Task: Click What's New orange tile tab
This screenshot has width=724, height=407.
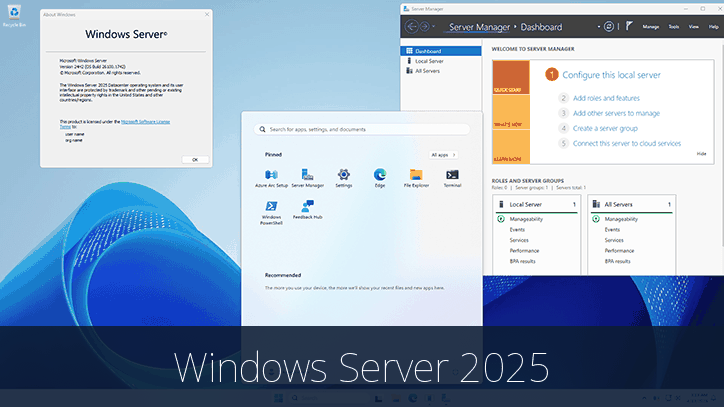Action: coord(511,112)
